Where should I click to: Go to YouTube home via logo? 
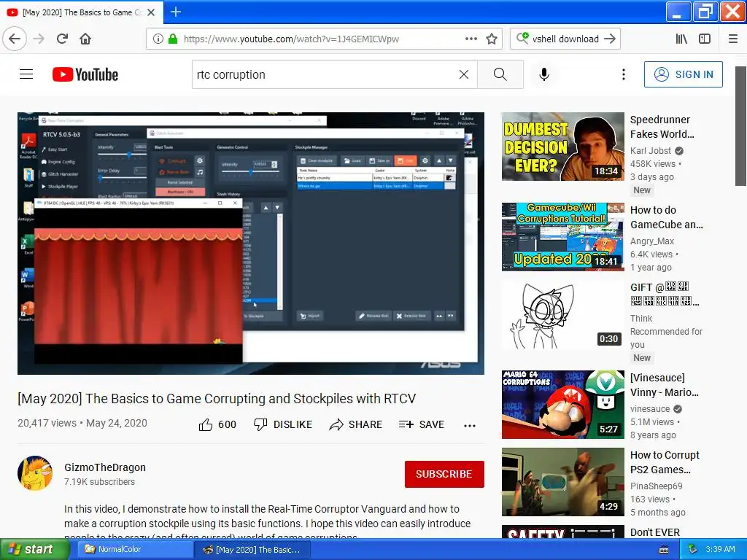(85, 74)
